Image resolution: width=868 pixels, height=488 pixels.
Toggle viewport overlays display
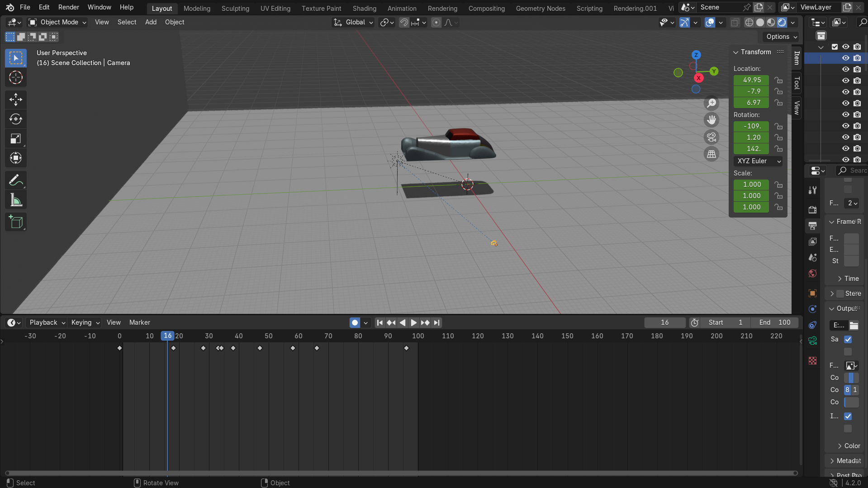710,22
